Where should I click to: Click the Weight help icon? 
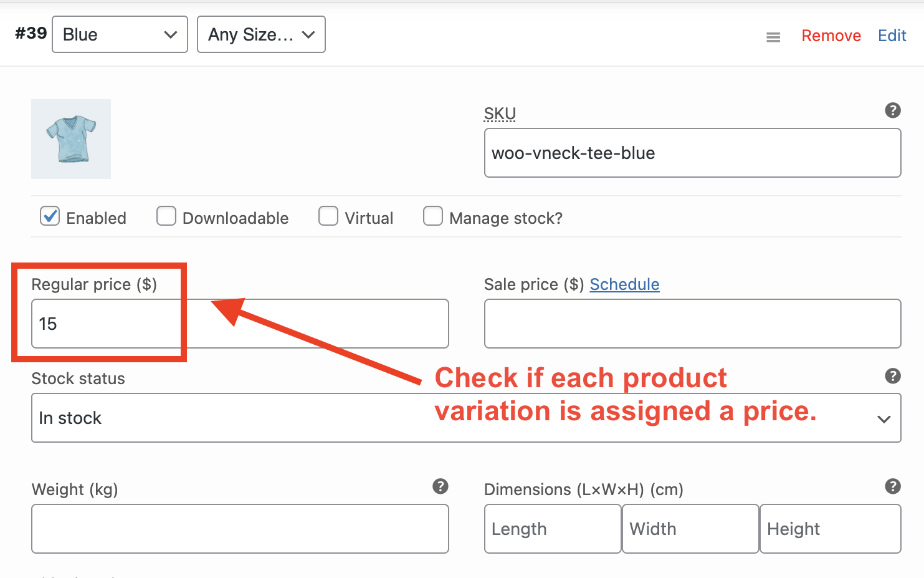click(441, 487)
